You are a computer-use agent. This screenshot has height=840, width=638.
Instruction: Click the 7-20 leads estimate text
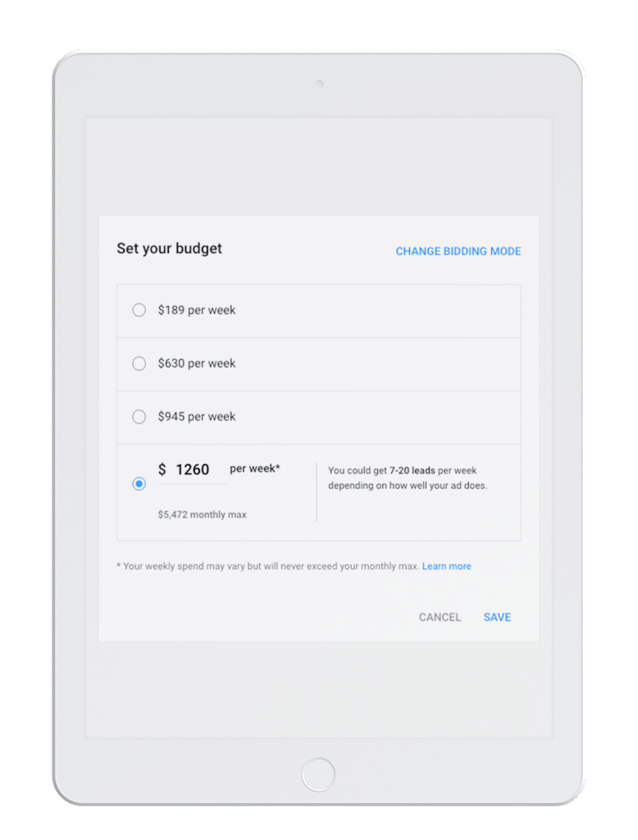tap(408, 478)
